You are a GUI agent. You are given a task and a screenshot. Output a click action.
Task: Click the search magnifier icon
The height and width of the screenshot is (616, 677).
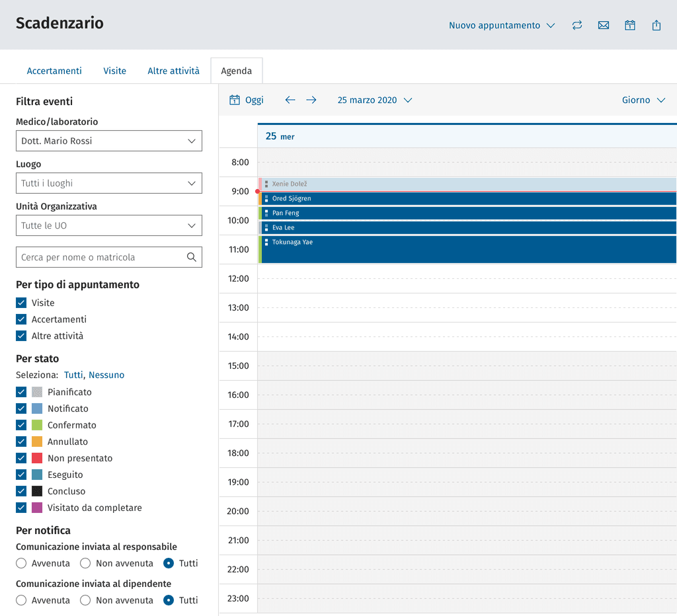coord(192,257)
